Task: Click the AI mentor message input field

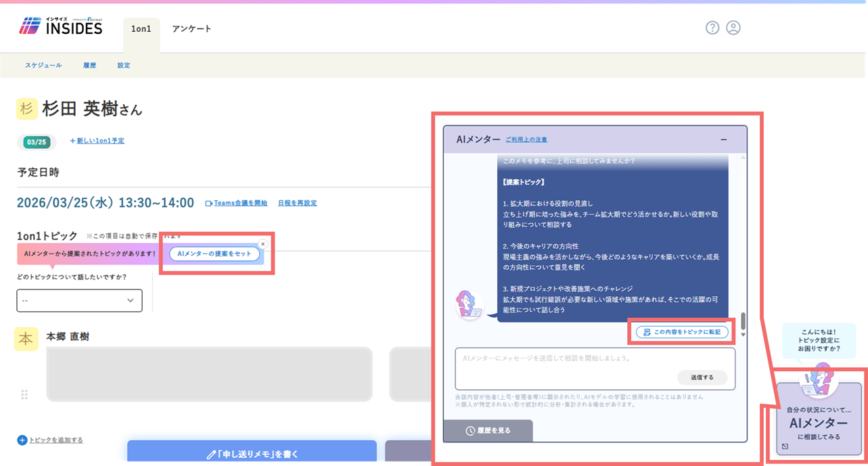Action: pyautogui.click(x=595, y=369)
